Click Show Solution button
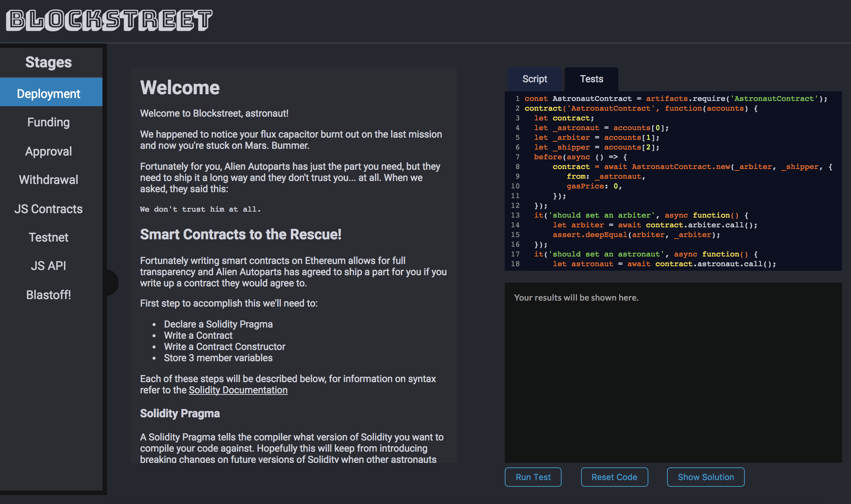The height and width of the screenshot is (504, 851). click(x=706, y=477)
